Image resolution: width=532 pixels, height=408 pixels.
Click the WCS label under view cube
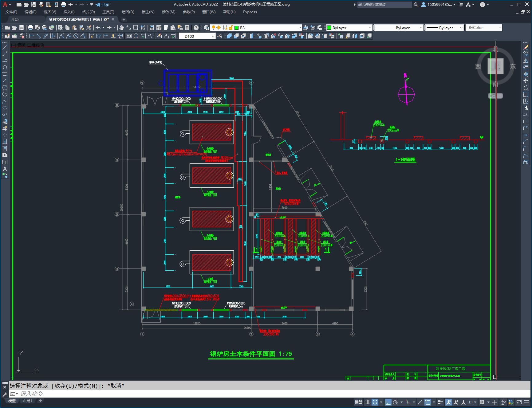tap(495, 96)
